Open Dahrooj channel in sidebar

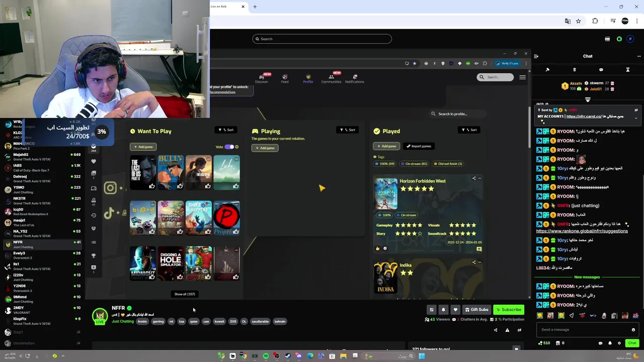[x=41, y=178]
